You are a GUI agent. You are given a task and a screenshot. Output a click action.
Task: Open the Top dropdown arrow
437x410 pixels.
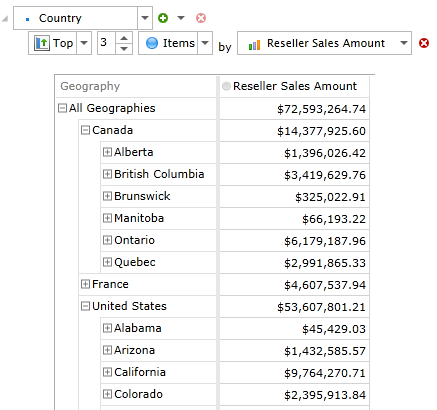84,43
